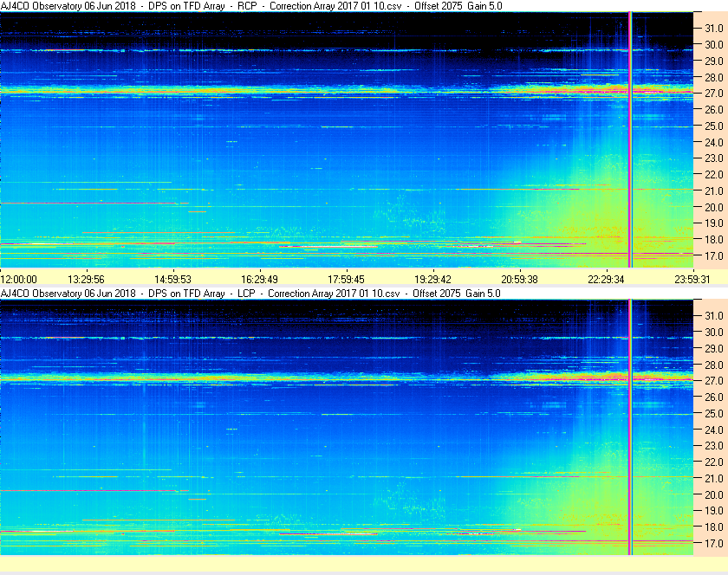The image size is (728, 575).
Task: Click the 19.0 frequency label in LCP panel
Action: [x=714, y=511]
